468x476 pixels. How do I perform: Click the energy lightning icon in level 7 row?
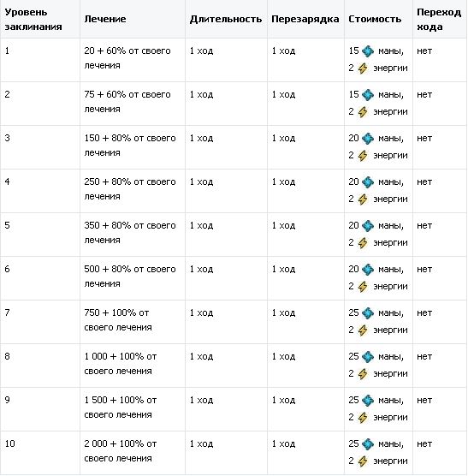363,330
